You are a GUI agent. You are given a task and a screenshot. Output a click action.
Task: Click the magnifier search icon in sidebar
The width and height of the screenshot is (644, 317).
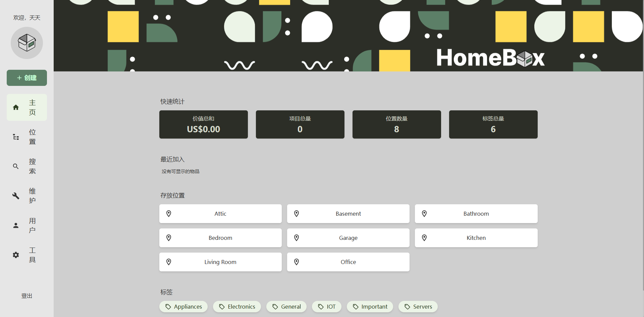coord(16,166)
